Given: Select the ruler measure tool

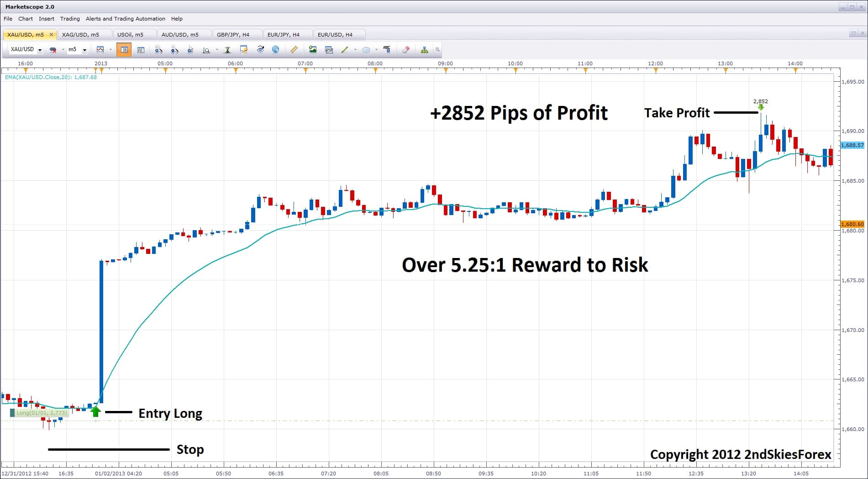Looking at the screenshot, I should [294, 49].
